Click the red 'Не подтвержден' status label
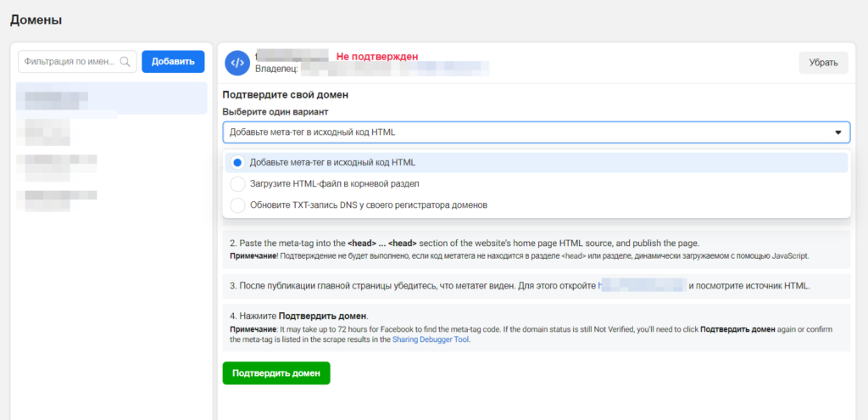 (376, 56)
